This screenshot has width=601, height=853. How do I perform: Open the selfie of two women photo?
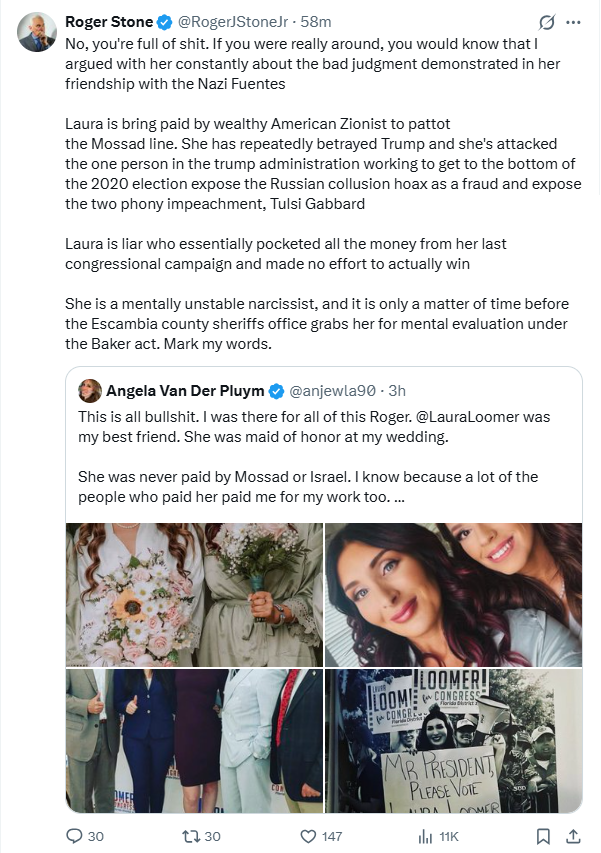[x=454, y=595]
